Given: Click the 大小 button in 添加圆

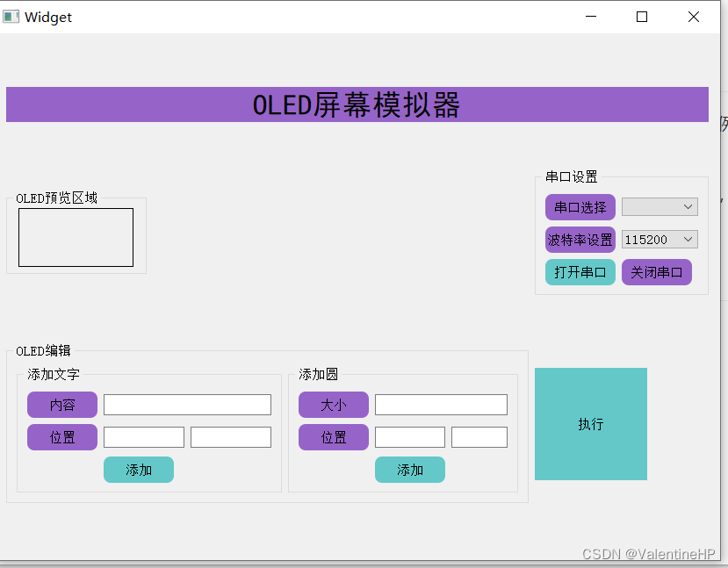Looking at the screenshot, I should coord(333,404).
